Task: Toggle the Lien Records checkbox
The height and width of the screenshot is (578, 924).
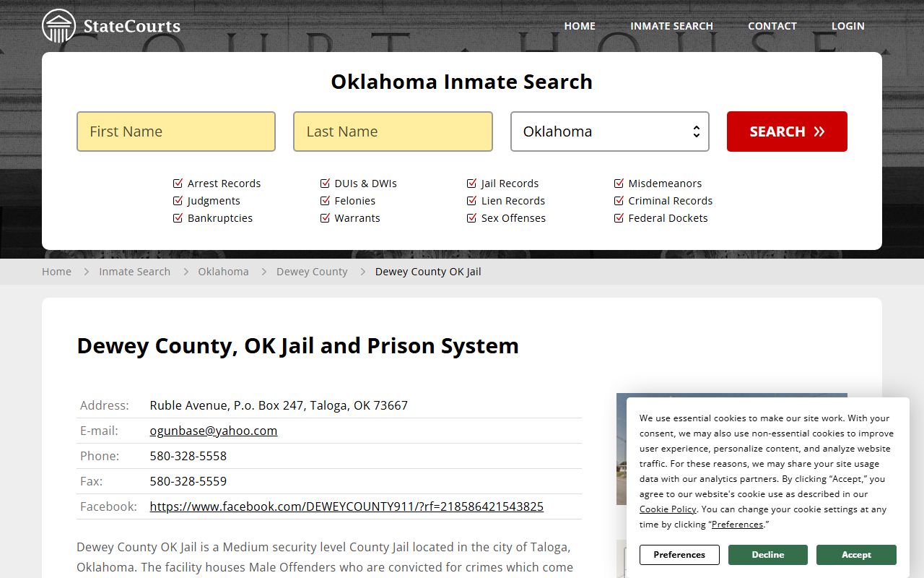Action: (471, 201)
